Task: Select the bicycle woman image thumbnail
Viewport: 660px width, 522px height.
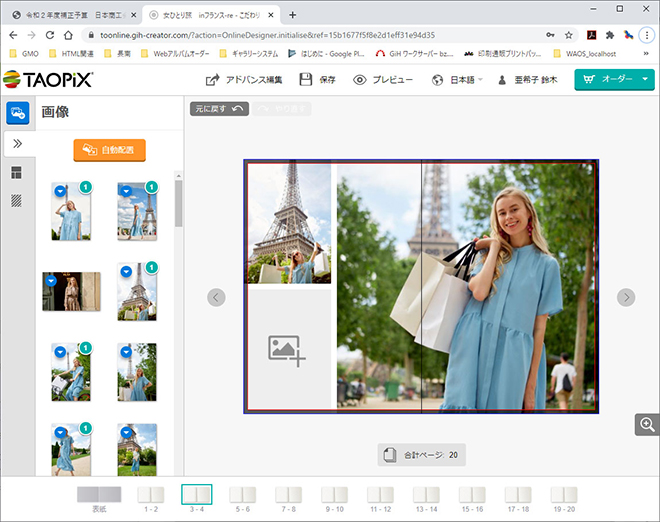Action: [x=71, y=372]
